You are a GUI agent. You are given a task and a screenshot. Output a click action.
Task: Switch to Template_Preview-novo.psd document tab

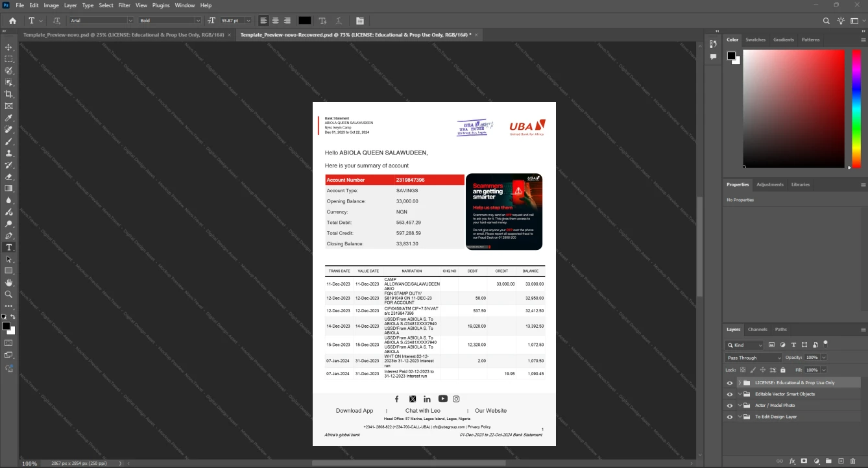click(x=123, y=34)
